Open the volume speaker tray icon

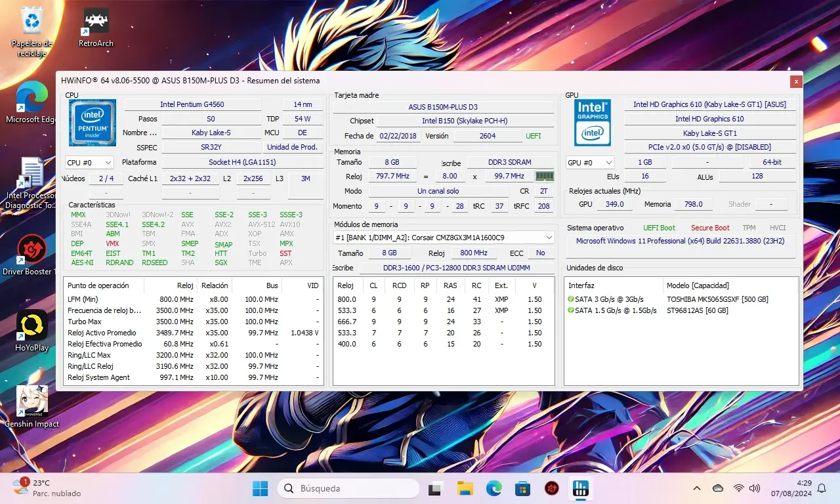click(755, 488)
